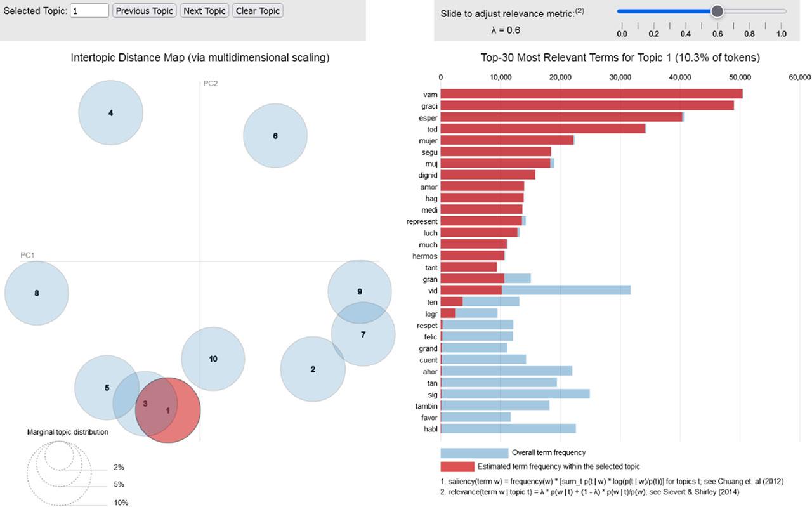Viewport: 812px width, 507px height.
Task: Click the Next Topic button
Action: coord(204,10)
